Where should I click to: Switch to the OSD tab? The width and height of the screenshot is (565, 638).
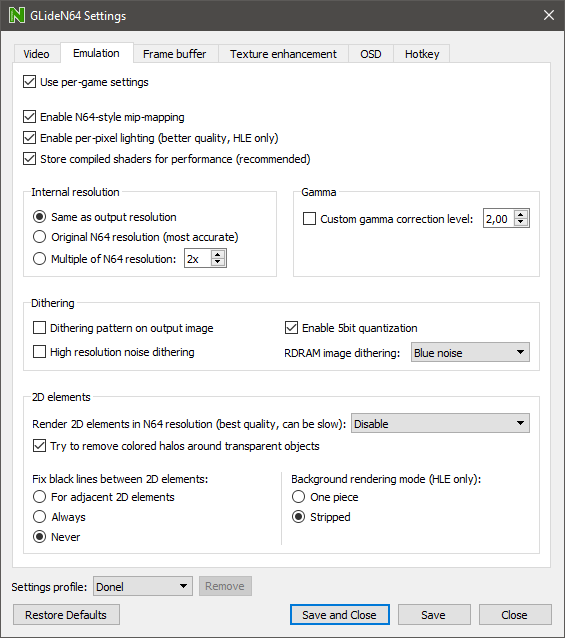[x=371, y=54]
